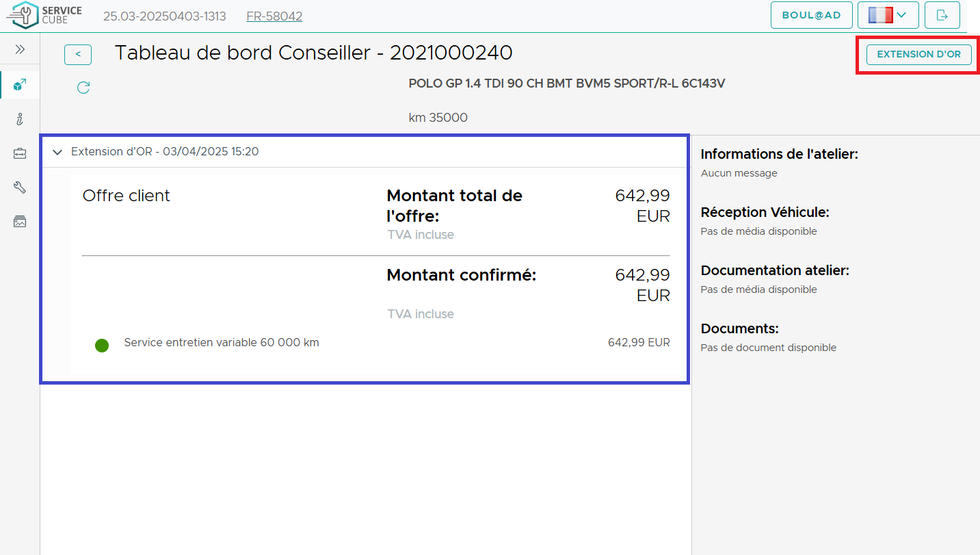Click the Service Cube logo
980x555 pixels.
point(44,15)
